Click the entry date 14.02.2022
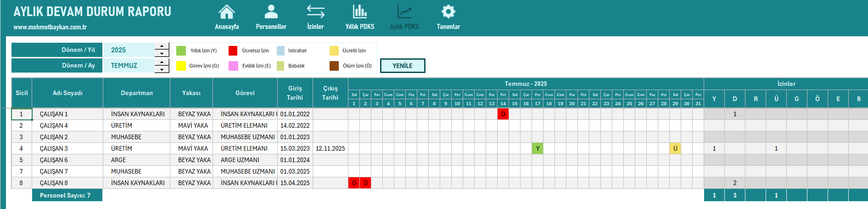The width and height of the screenshot is (868, 209). 295,125
